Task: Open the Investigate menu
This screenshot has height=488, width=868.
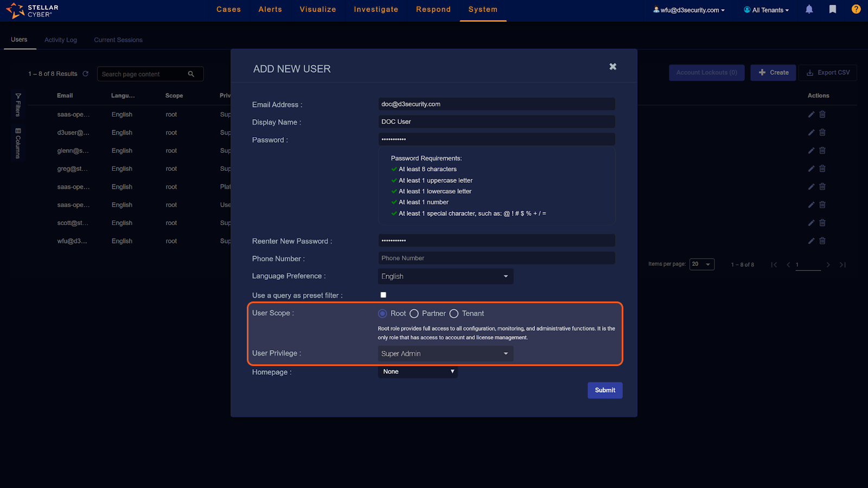Action: point(376,10)
